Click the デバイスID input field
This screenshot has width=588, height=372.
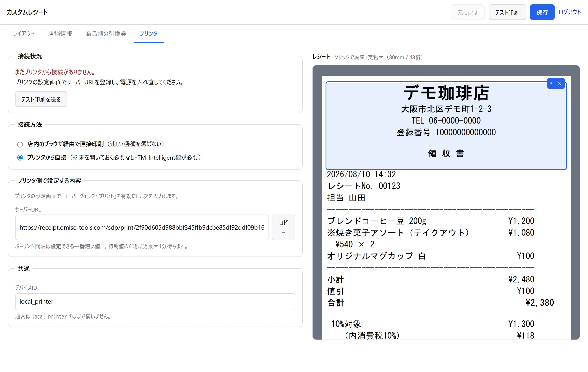pyautogui.click(x=155, y=302)
